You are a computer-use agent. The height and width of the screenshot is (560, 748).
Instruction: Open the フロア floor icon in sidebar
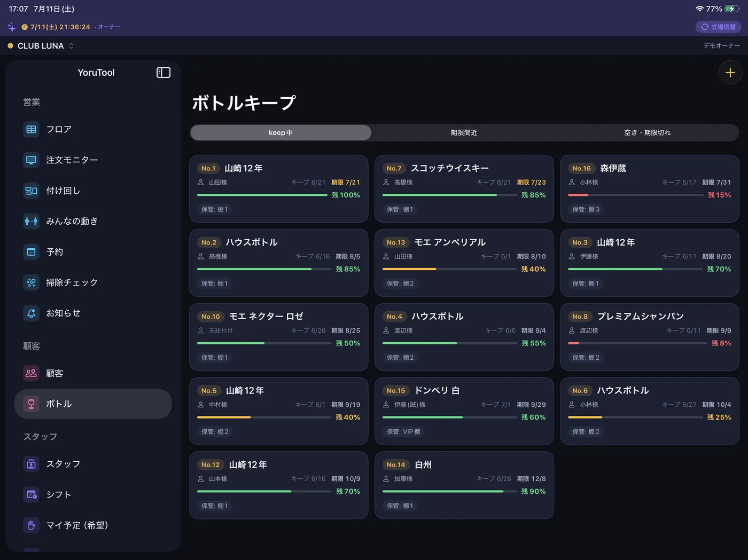click(32, 130)
